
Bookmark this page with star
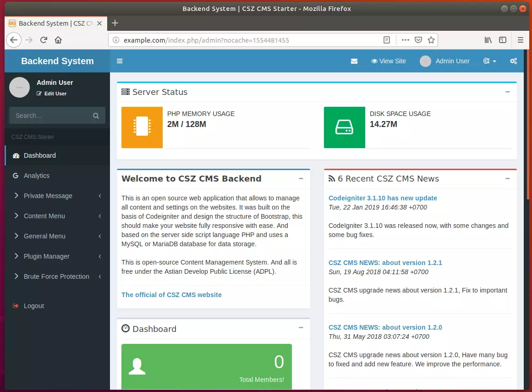coord(431,40)
